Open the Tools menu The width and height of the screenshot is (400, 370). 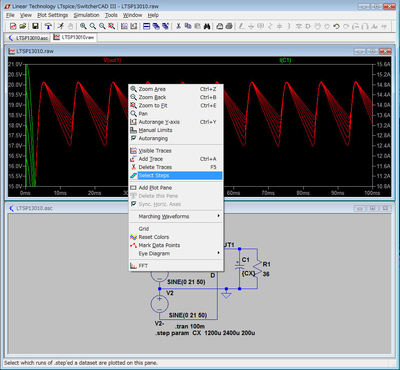111,15
